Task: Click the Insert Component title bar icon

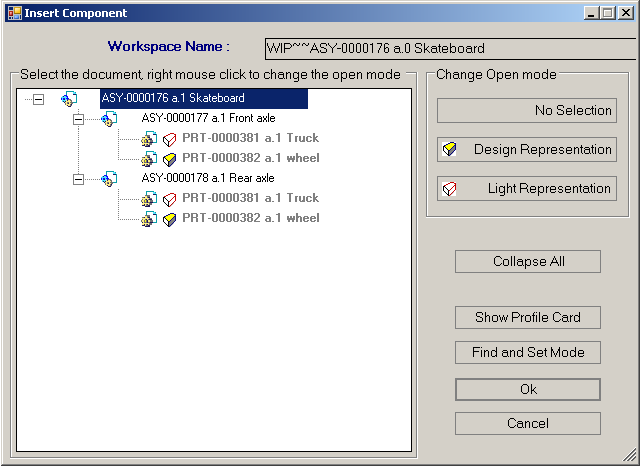Action: point(12,13)
